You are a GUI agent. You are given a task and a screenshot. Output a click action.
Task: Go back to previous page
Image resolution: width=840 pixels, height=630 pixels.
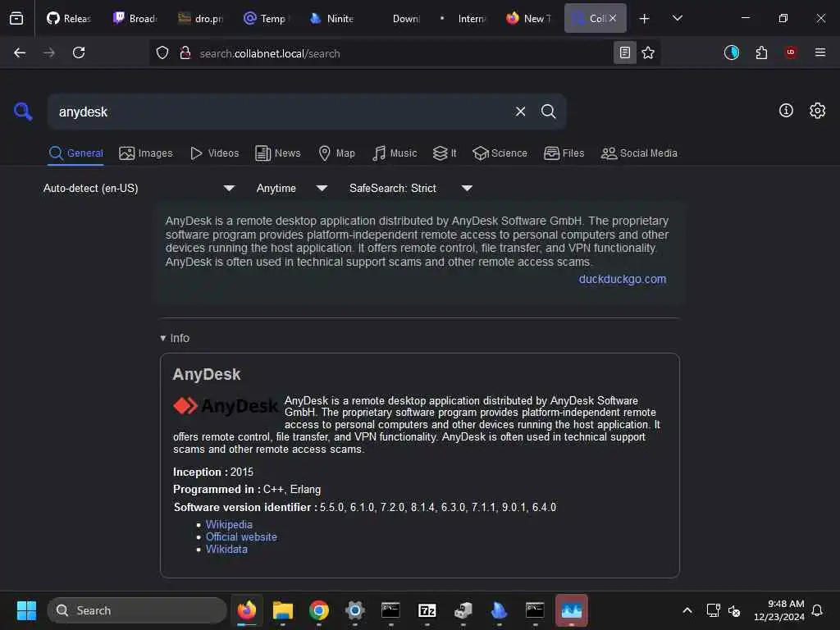20,52
